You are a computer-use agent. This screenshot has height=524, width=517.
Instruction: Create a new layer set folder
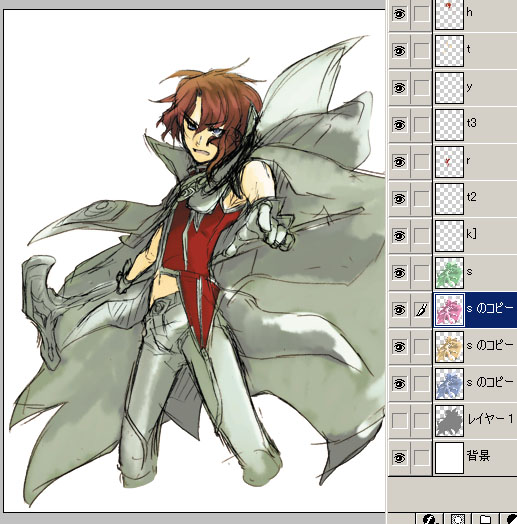click(485, 518)
